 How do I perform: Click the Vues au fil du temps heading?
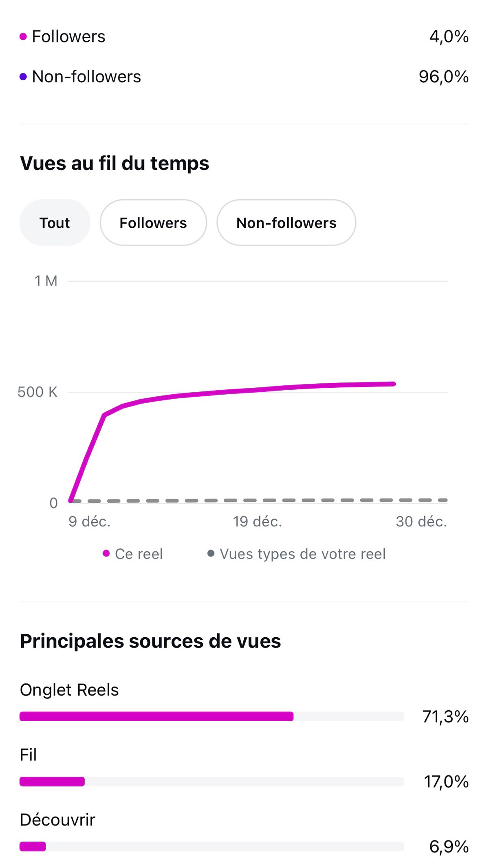point(115,163)
